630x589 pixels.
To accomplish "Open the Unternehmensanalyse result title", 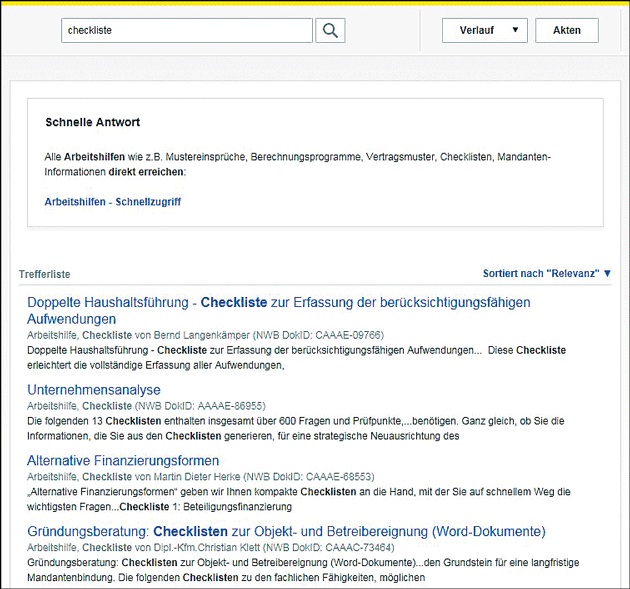I will 94,389.
